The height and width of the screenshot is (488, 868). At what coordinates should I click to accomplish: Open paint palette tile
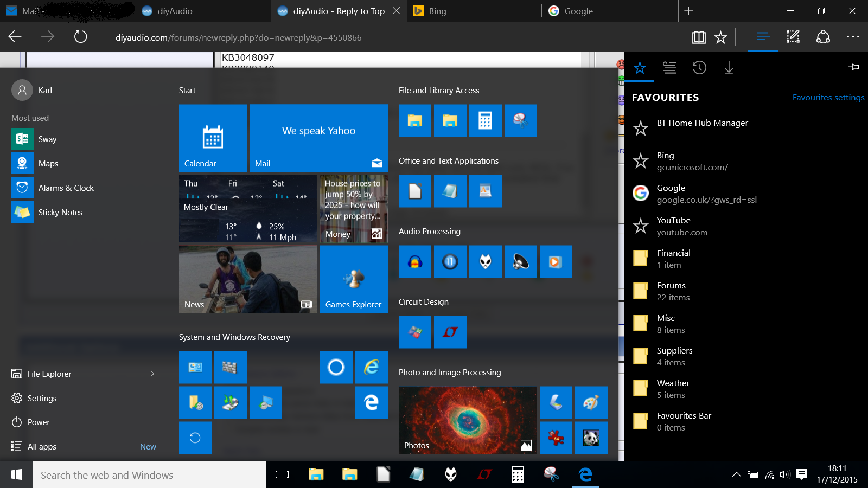[x=591, y=403]
